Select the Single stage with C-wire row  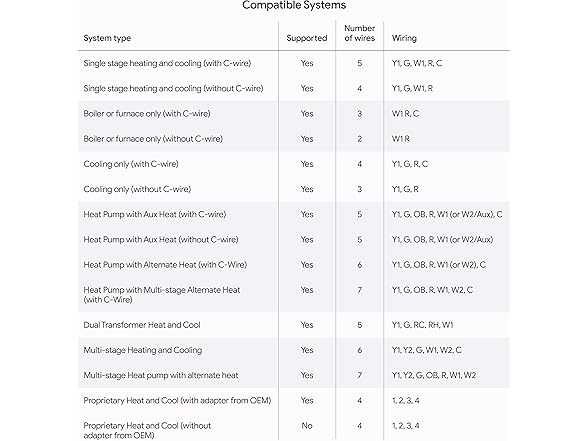pos(294,63)
